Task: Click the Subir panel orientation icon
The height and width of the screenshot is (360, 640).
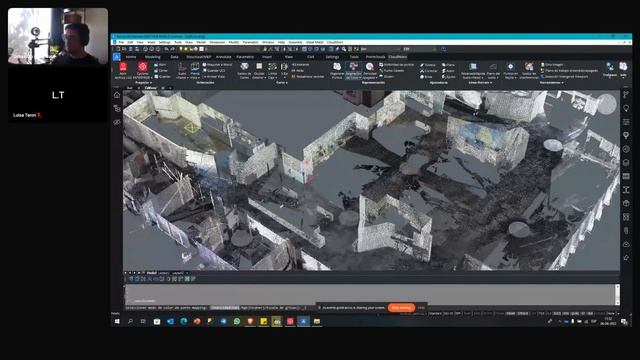Action: 182,67
